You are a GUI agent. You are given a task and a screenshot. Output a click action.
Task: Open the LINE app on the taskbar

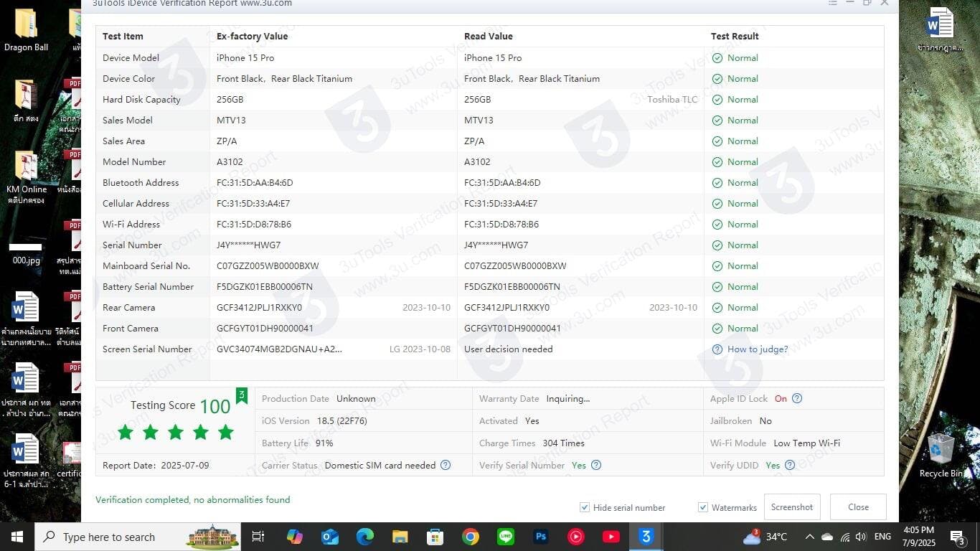tap(506, 537)
